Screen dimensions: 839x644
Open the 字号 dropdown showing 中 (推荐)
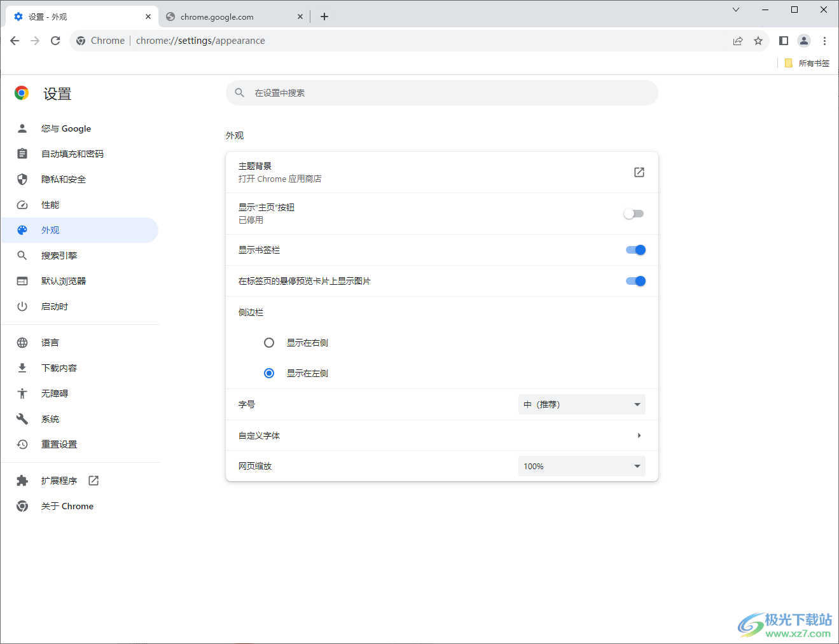[582, 404]
